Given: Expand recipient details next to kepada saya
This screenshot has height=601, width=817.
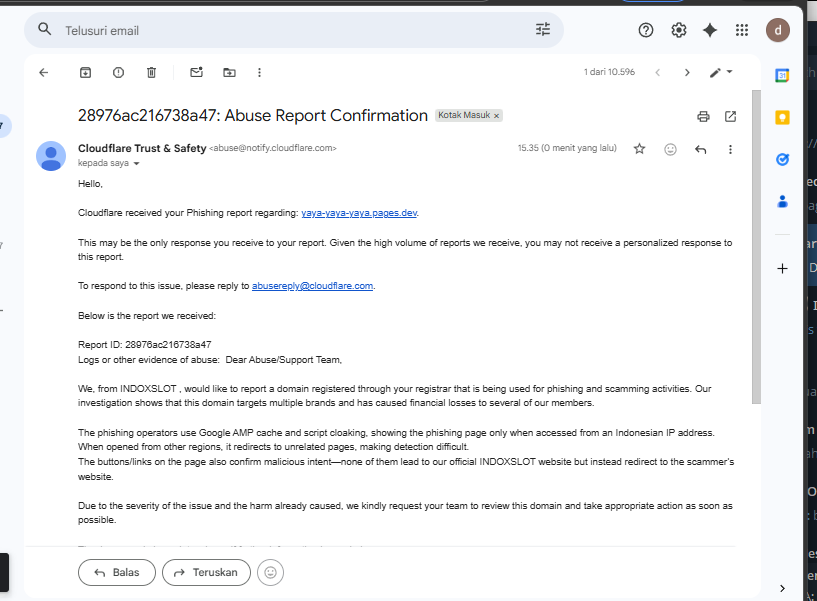Looking at the screenshot, I should point(137,164).
